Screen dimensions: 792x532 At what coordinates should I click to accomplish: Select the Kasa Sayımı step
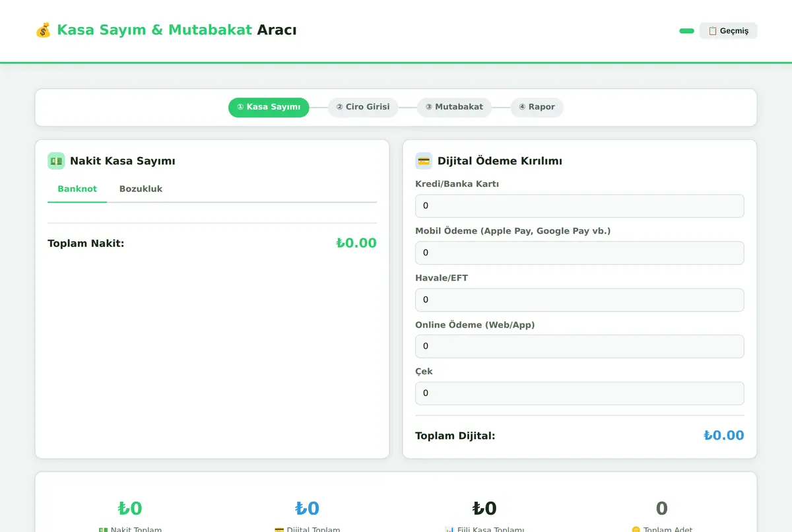[x=269, y=107]
